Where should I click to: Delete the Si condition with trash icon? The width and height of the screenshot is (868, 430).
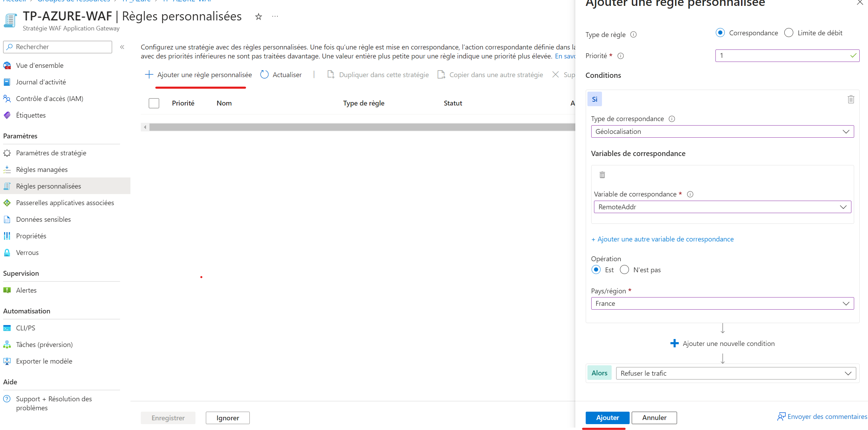point(851,99)
